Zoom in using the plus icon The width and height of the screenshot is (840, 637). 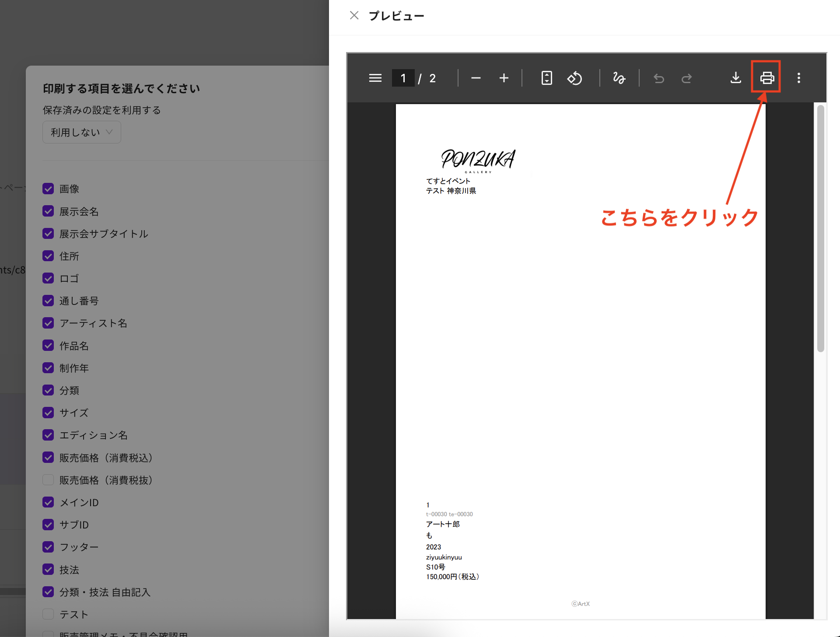point(504,78)
